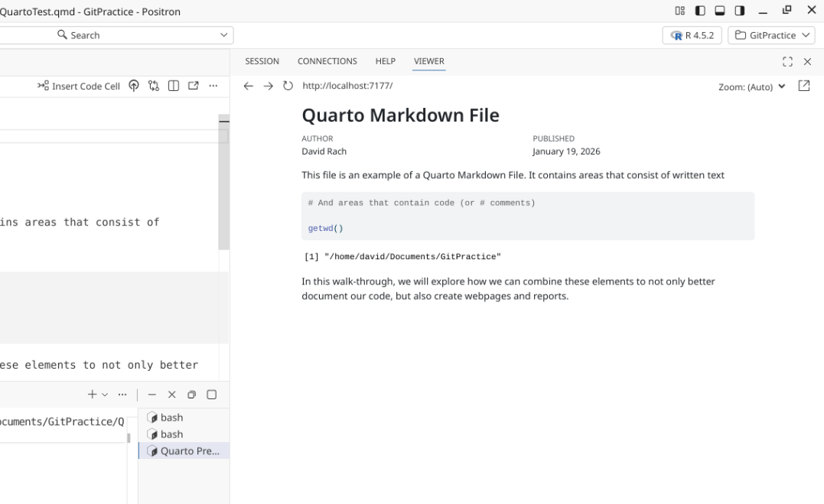824x504 pixels.
Task: Click the Insert Code Cell button
Action: click(x=79, y=86)
